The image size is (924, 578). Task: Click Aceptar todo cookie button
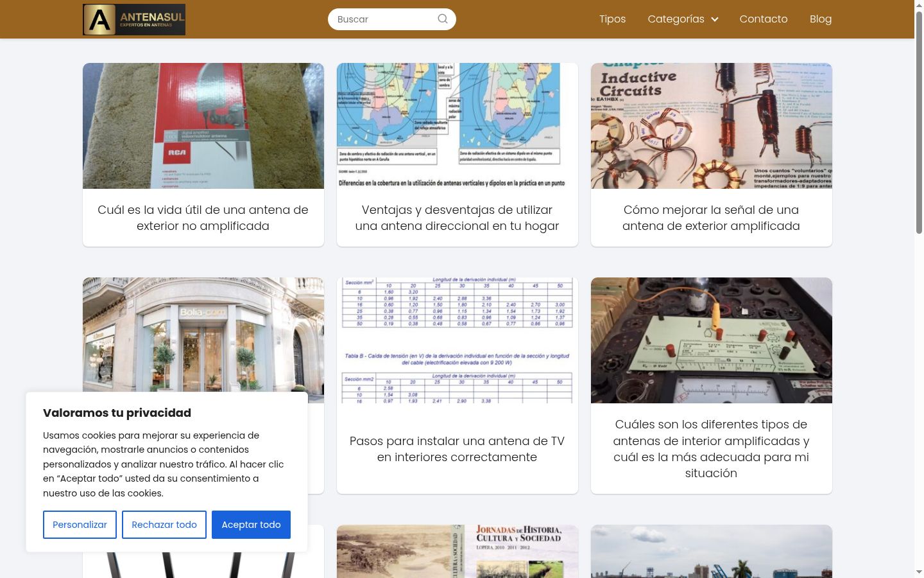coord(251,525)
